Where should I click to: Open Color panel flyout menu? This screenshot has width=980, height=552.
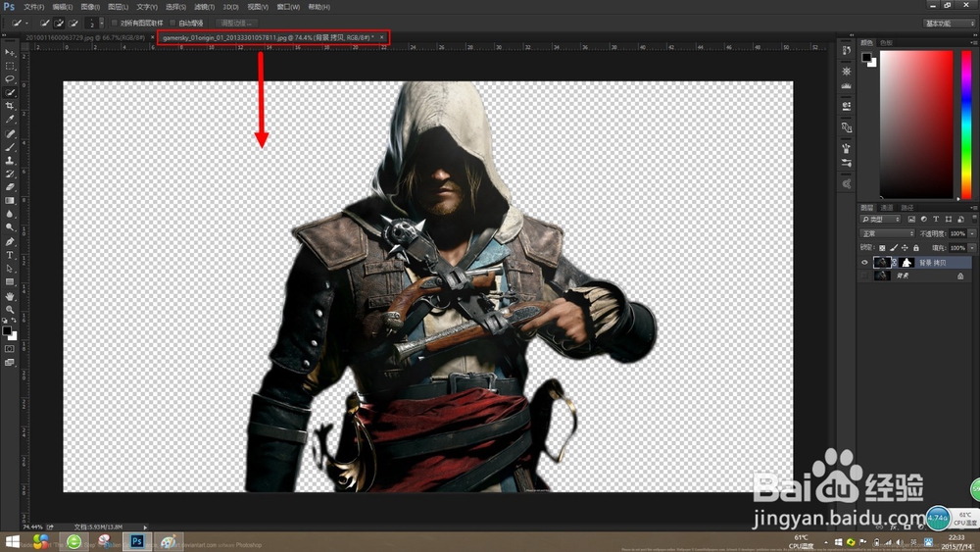pos(973,42)
